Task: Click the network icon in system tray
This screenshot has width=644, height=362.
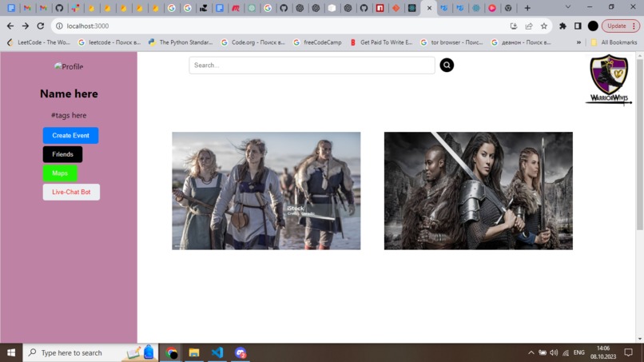Action: pyautogui.click(x=566, y=352)
